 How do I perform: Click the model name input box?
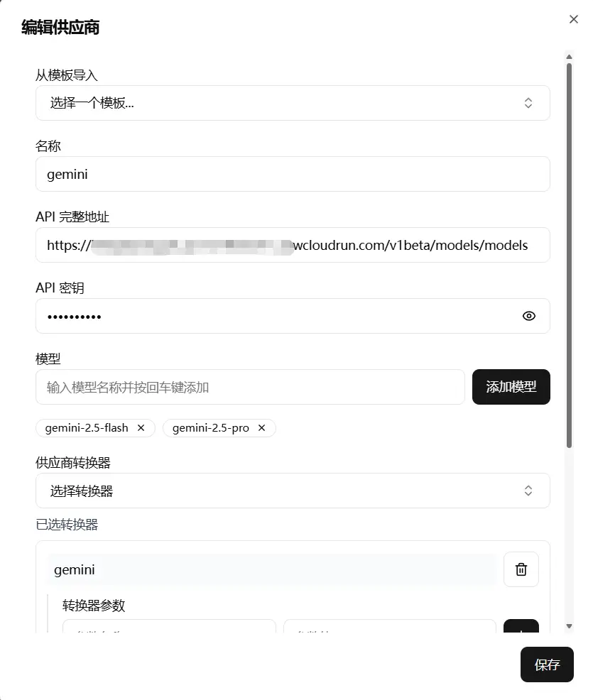(250, 387)
